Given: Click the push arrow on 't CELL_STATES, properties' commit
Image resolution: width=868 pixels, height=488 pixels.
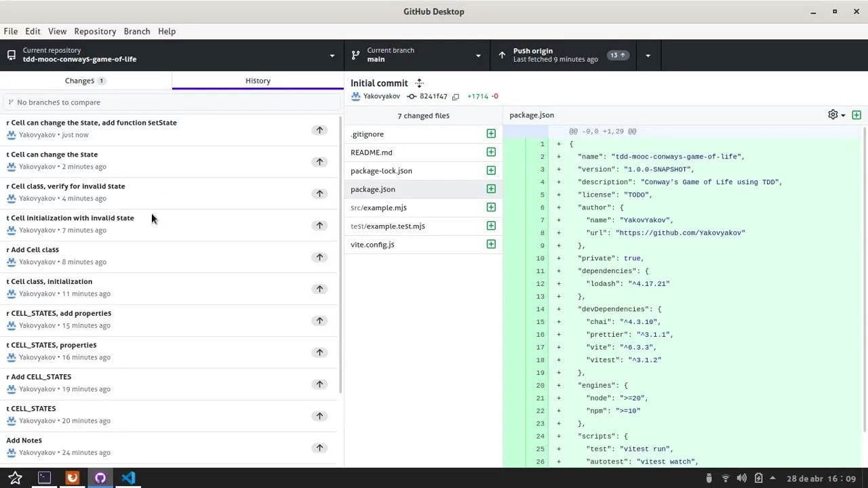Looking at the screenshot, I should click(x=319, y=352).
